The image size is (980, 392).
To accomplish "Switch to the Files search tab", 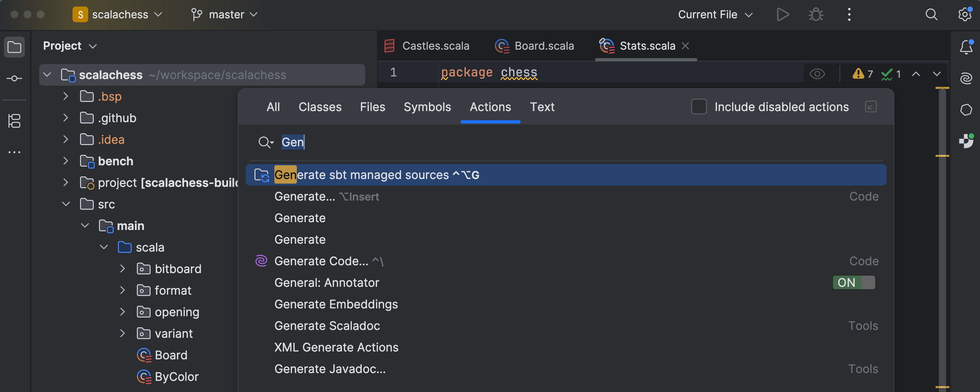I will point(372,107).
